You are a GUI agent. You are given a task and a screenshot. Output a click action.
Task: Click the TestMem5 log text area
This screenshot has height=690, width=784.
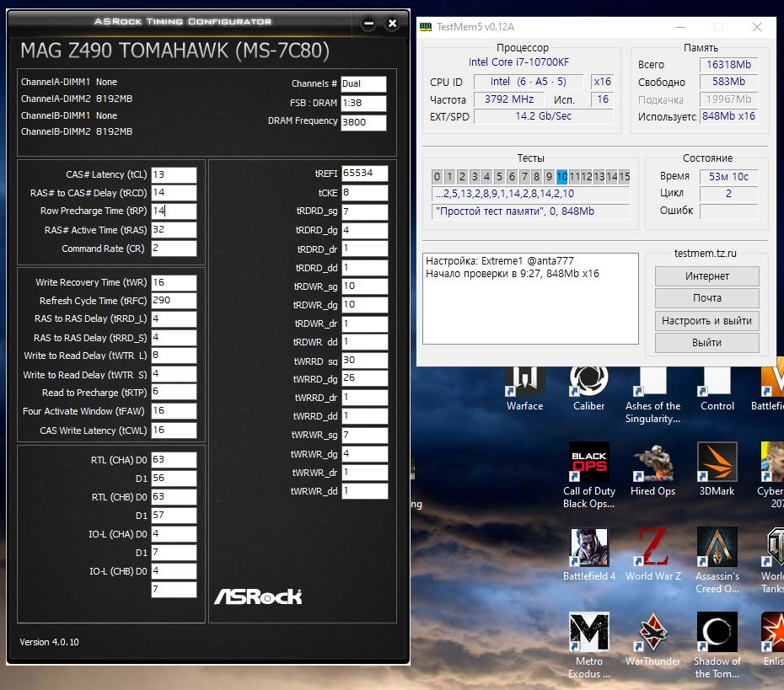[x=530, y=298]
